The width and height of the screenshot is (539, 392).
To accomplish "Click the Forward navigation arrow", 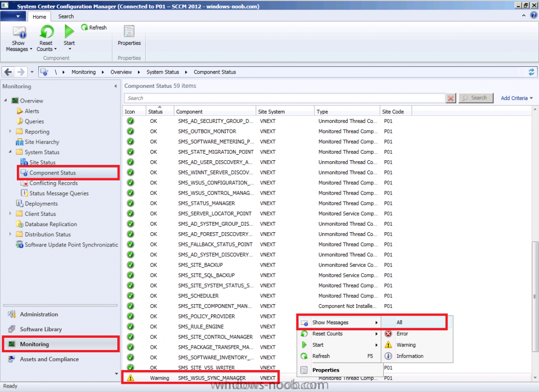I will click(x=20, y=72).
